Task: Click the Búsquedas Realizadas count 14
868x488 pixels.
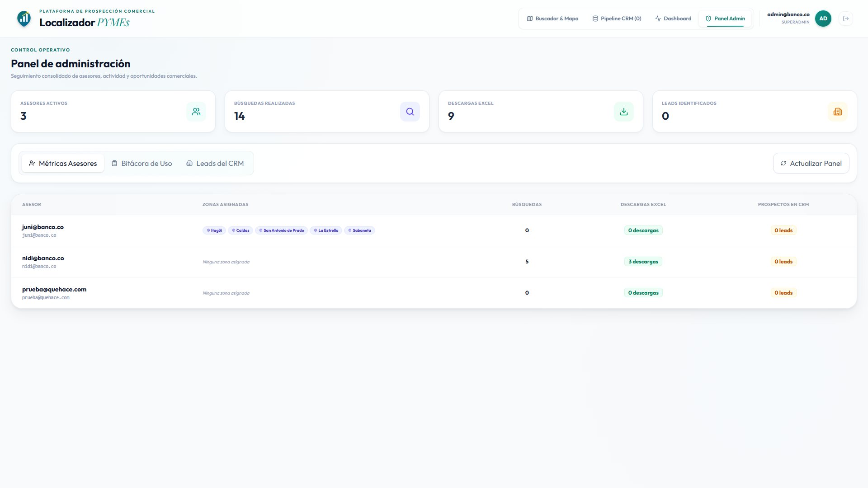Action: (x=240, y=116)
